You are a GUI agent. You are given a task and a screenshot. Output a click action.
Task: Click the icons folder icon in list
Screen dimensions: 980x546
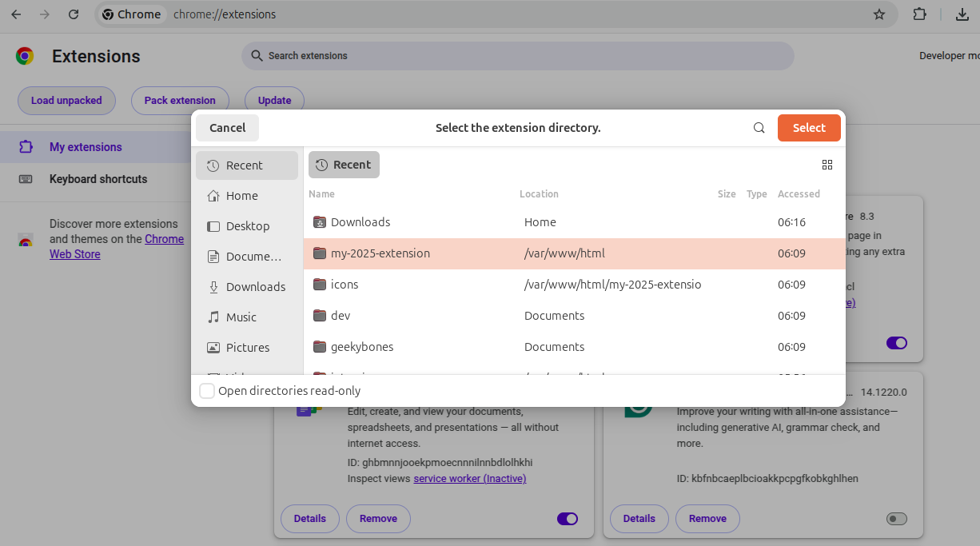pos(320,285)
